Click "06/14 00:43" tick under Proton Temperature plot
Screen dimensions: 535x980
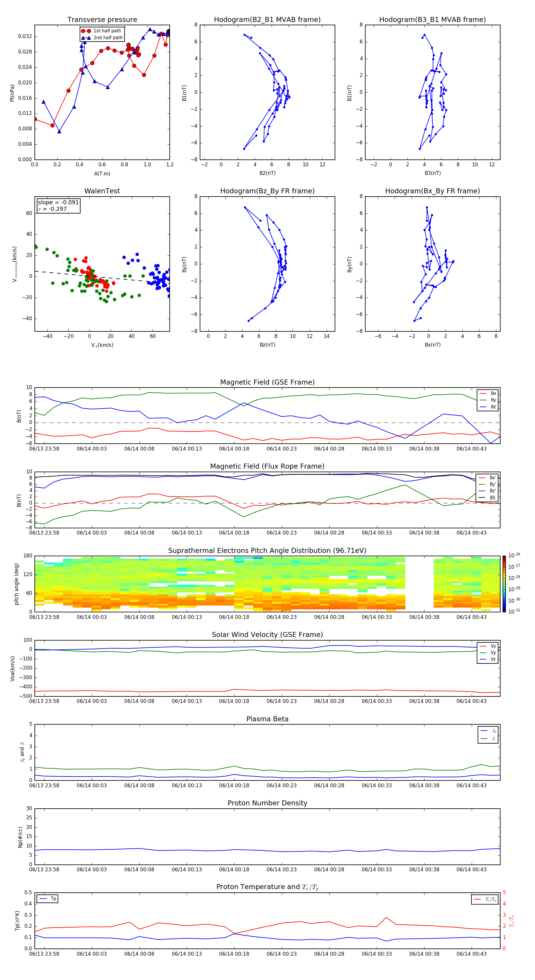[471, 954]
